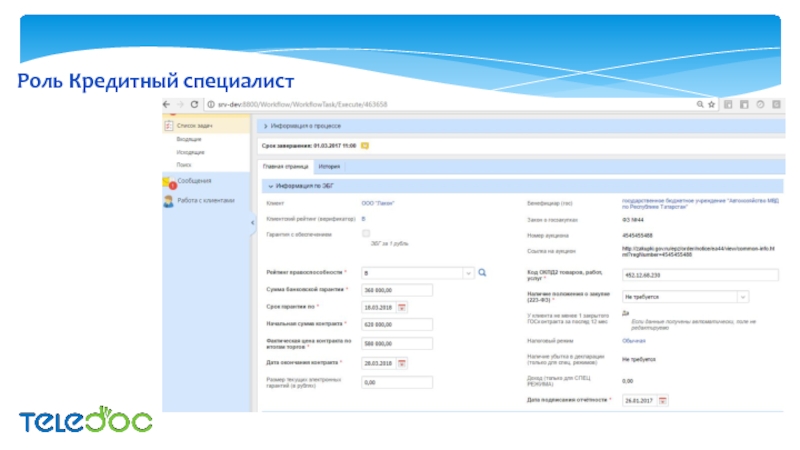Viewport: 800px width, 450px height.
Task: Click the Сумма банковской гарантии field
Action: [x=396, y=290]
